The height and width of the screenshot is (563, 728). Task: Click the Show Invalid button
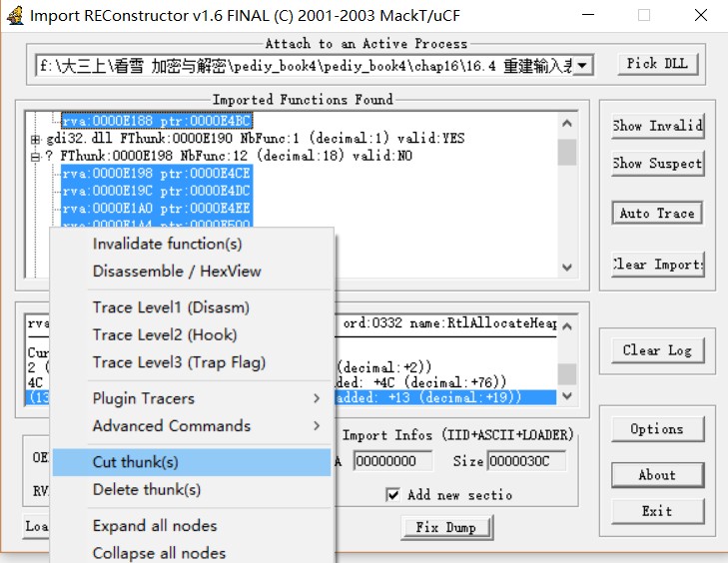[657, 126]
